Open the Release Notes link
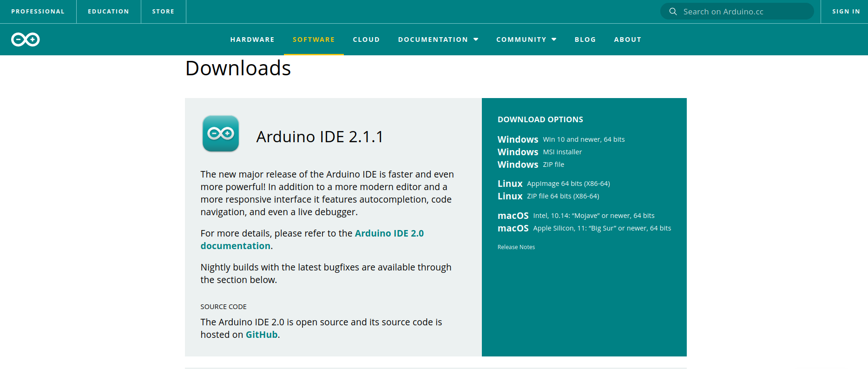Viewport: 868px width, 369px height. click(516, 247)
